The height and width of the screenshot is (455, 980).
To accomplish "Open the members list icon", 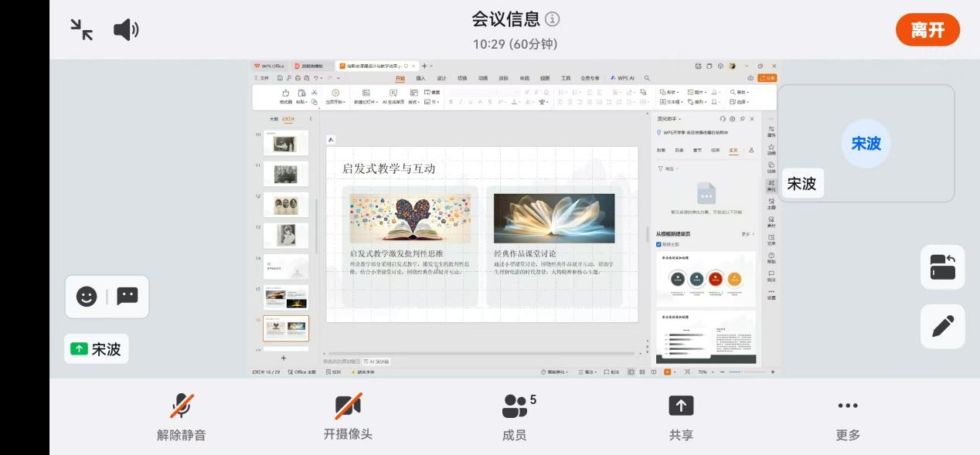I will tap(515, 406).
